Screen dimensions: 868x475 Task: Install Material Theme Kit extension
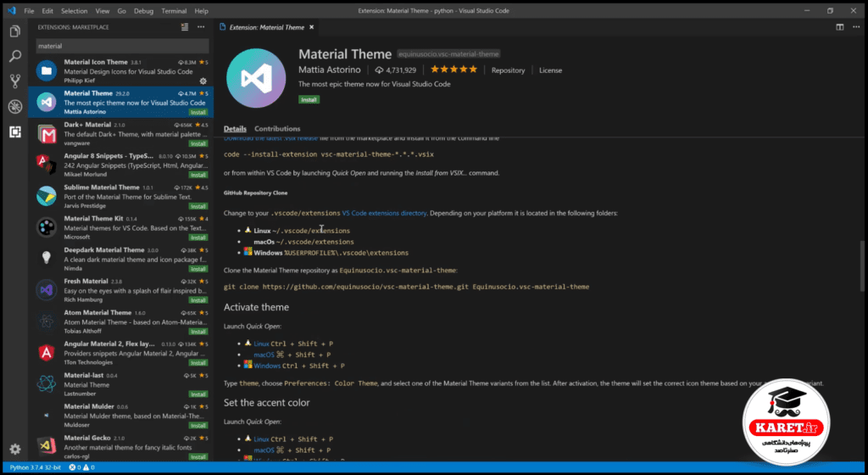point(198,237)
